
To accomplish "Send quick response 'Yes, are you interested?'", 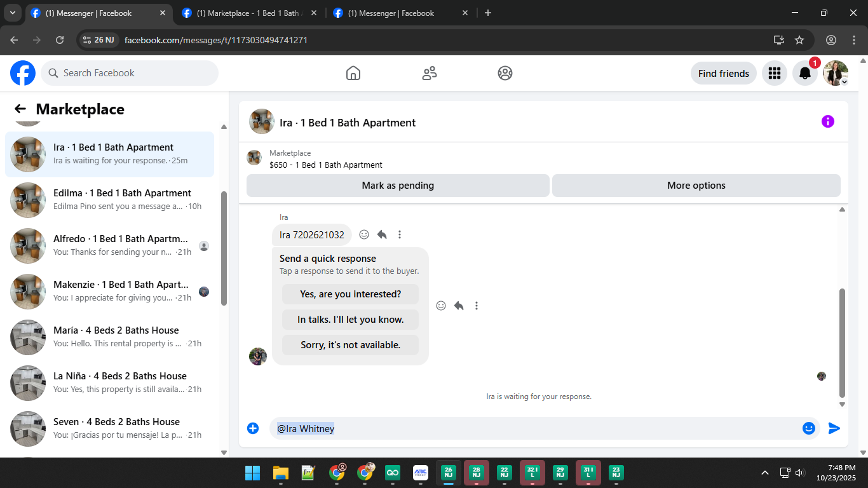I will coord(351,294).
